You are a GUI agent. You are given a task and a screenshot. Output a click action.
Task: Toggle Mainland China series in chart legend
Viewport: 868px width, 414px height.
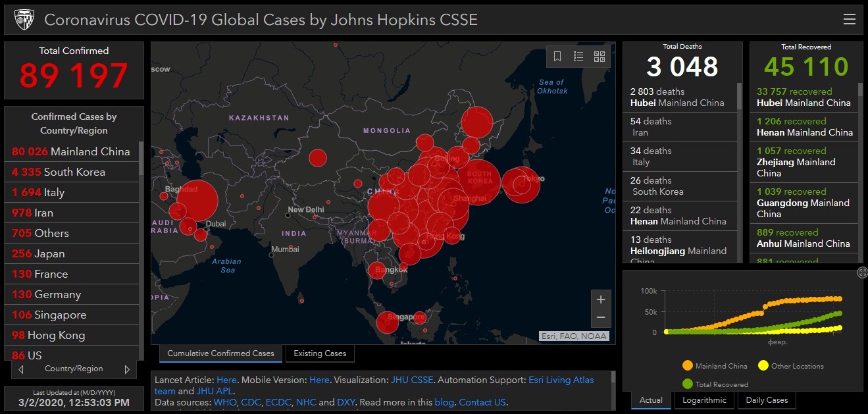[715, 366]
